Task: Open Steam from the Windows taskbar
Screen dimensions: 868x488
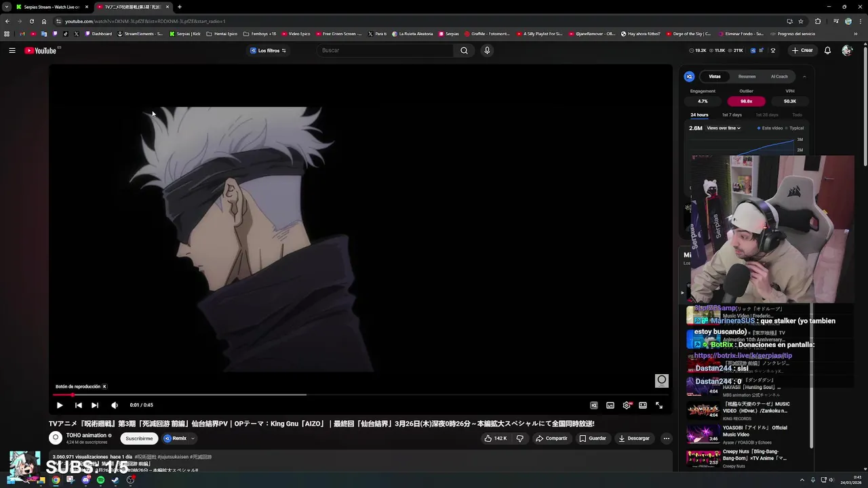Action: 115,480
